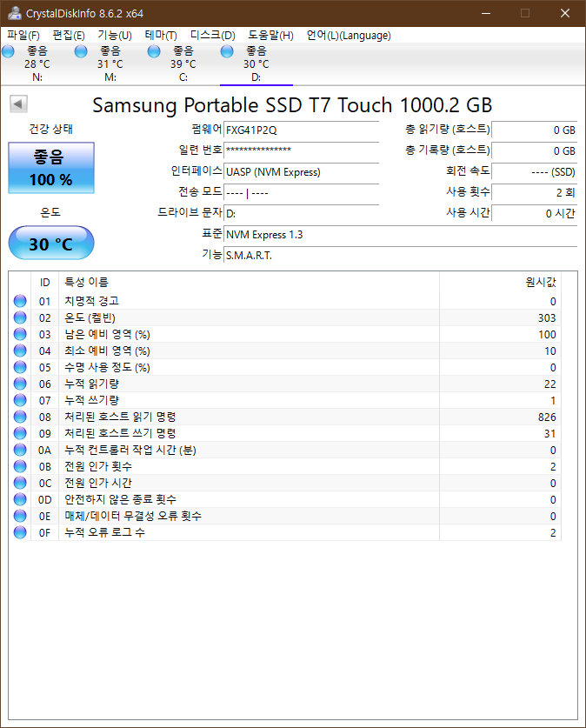Open the 언어(L)(Language) menu
The image size is (586, 728).
click(349, 36)
